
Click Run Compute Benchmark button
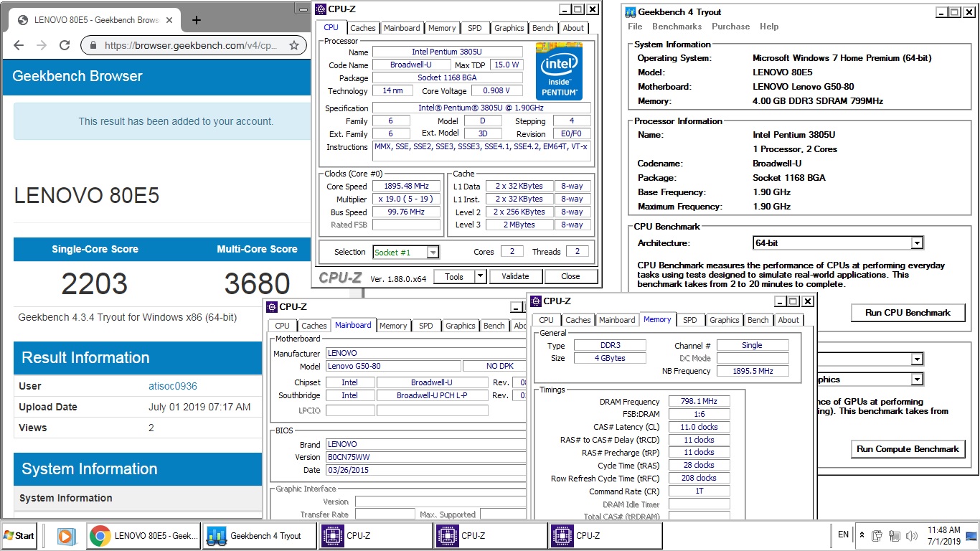pos(908,449)
